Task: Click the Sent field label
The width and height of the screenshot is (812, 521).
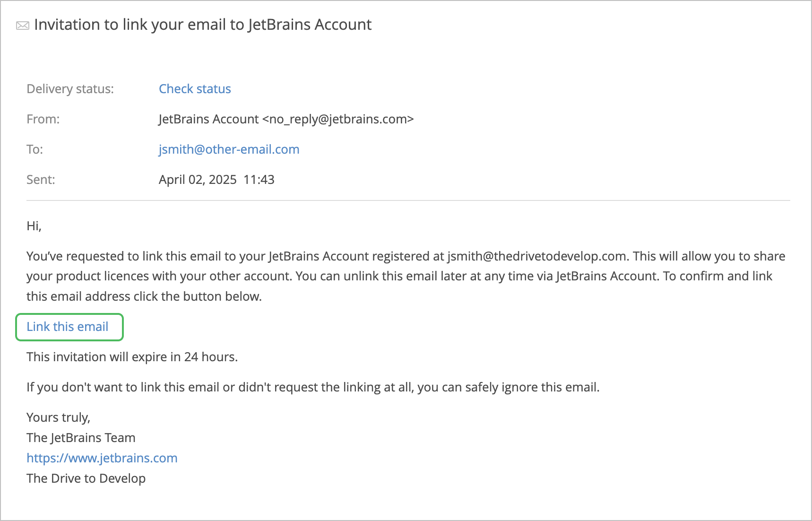Action: (41, 180)
